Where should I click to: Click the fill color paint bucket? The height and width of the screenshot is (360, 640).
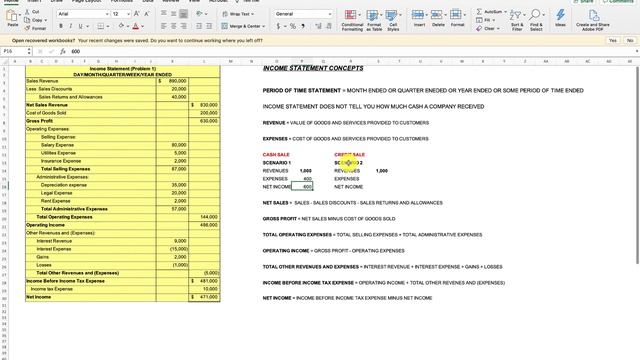click(x=121, y=26)
